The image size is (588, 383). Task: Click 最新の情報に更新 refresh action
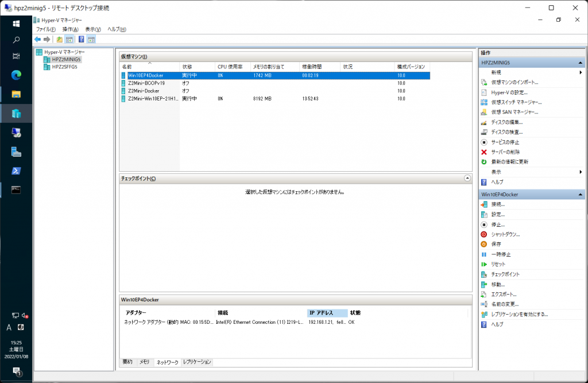(x=510, y=162)
